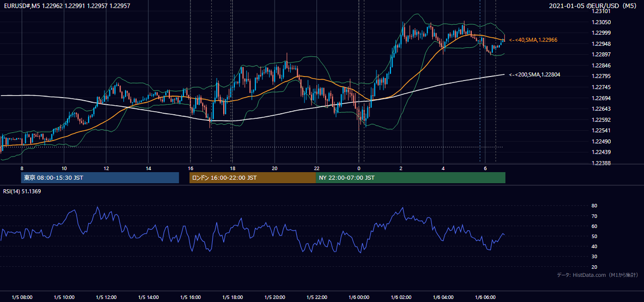Click RSI axis level 50
644x302 pixels.
(595, 236)
